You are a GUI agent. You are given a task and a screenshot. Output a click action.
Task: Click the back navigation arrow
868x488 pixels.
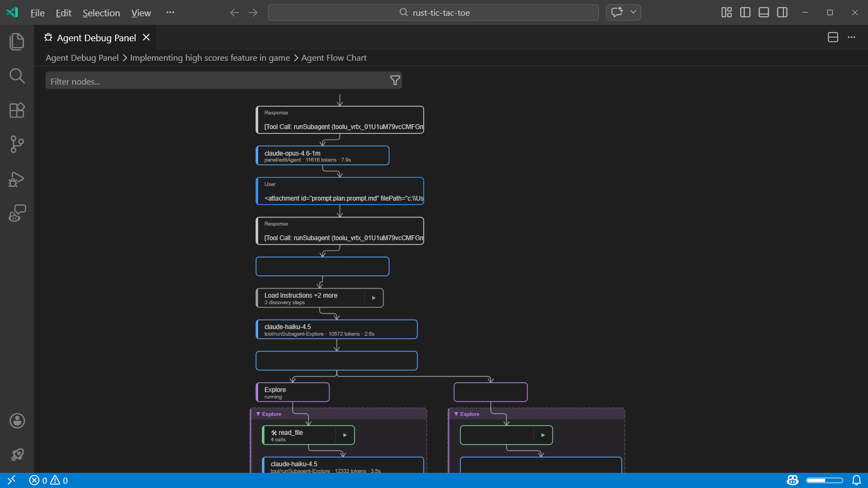coord(234,12)
